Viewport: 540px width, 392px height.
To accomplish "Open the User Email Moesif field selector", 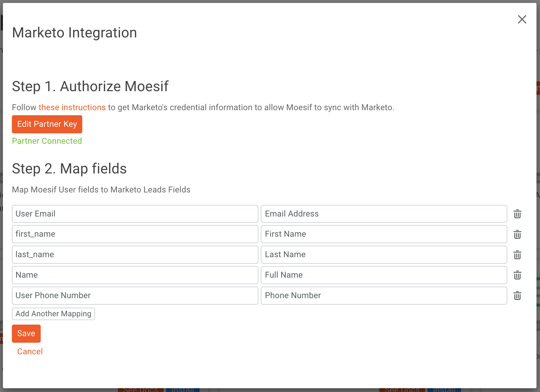I will click(x=135, y=214).
